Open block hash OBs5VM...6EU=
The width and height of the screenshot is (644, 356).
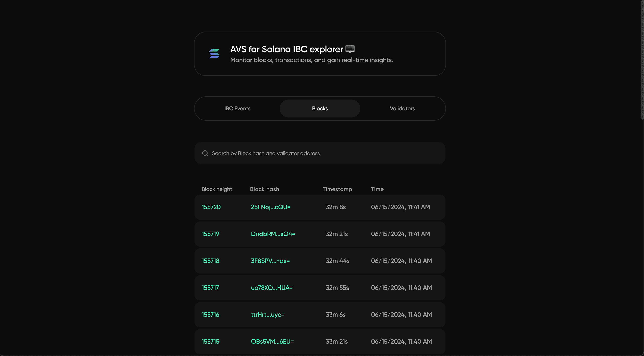pos(272,341)
